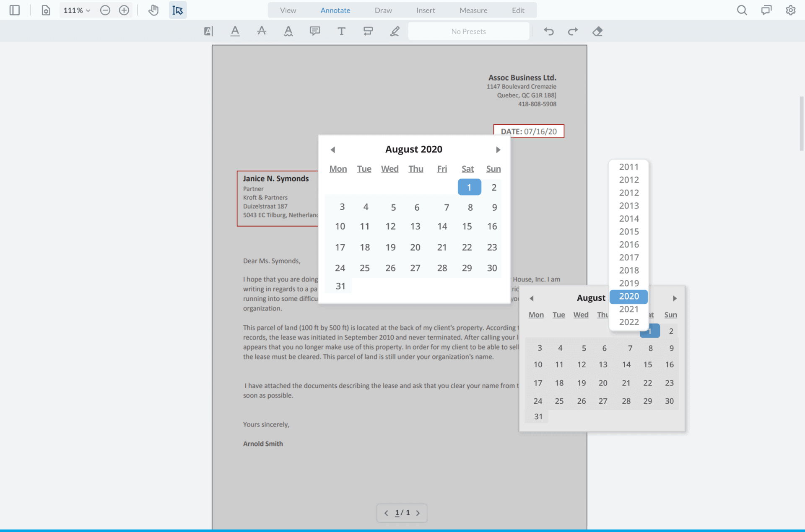Select the text selection cursor tool

coord(178,10)
